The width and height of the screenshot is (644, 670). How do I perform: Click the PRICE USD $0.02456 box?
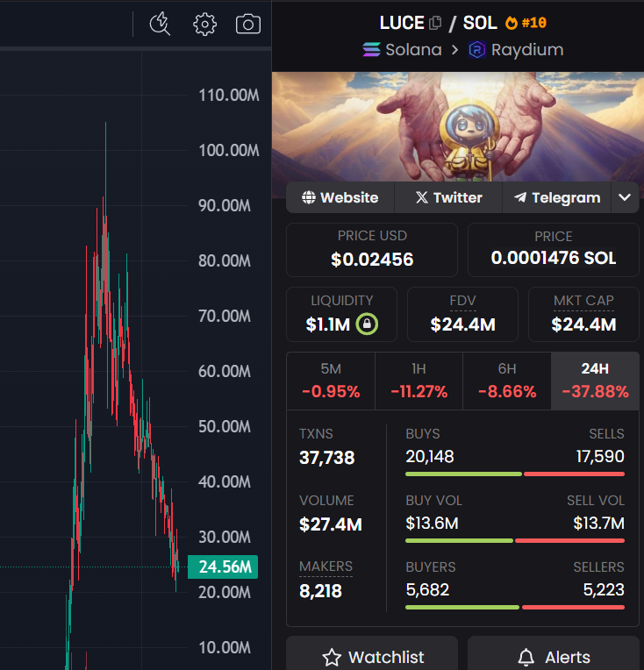point(372,250)
